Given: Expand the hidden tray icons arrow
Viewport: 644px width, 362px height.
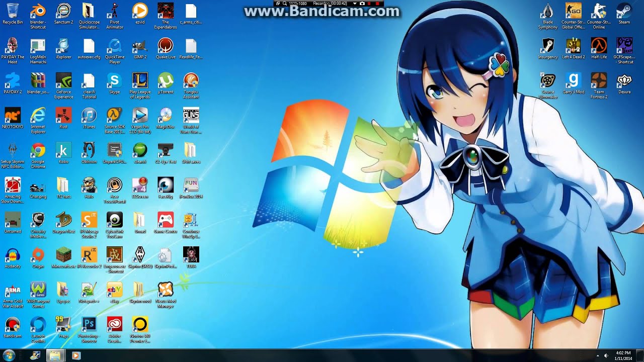Looking at the screenshot, I should click(x=597, y=356).
